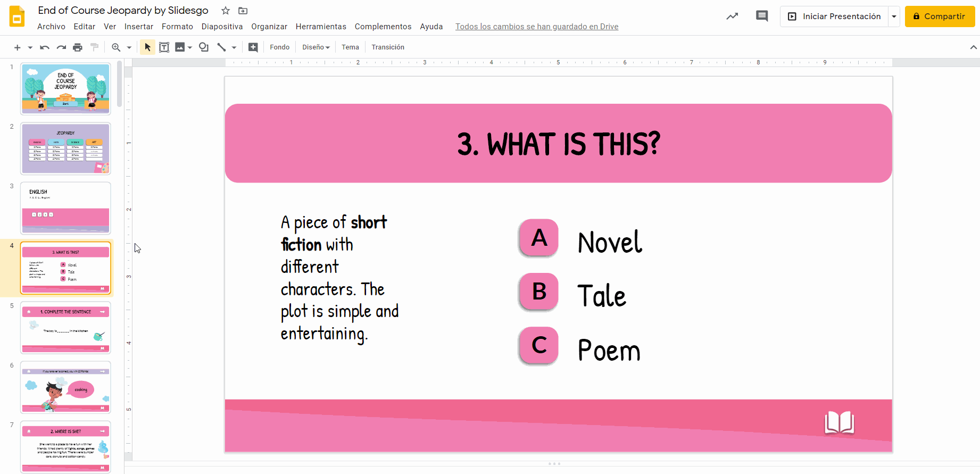This screenshot has height=474, width=980.
Task: Click the changes saved in Drive link
Action: [x=537, y=27]
